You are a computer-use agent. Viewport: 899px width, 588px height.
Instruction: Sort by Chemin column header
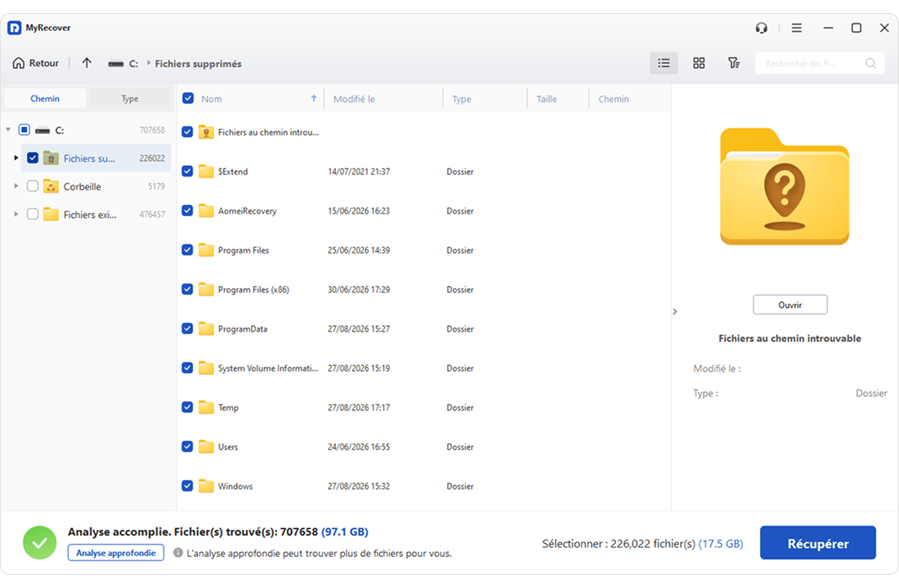614,99
